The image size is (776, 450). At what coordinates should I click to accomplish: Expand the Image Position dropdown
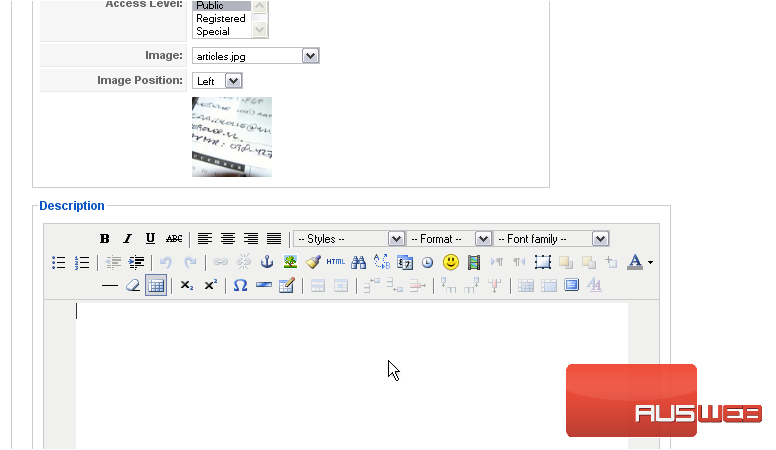pos(233,81)
